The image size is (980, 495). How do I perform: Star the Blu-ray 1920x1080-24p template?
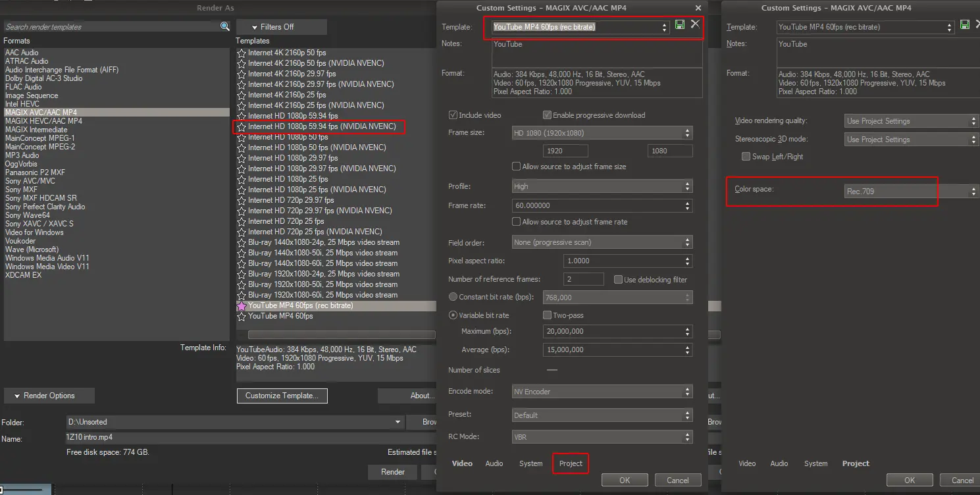point(242,274)
